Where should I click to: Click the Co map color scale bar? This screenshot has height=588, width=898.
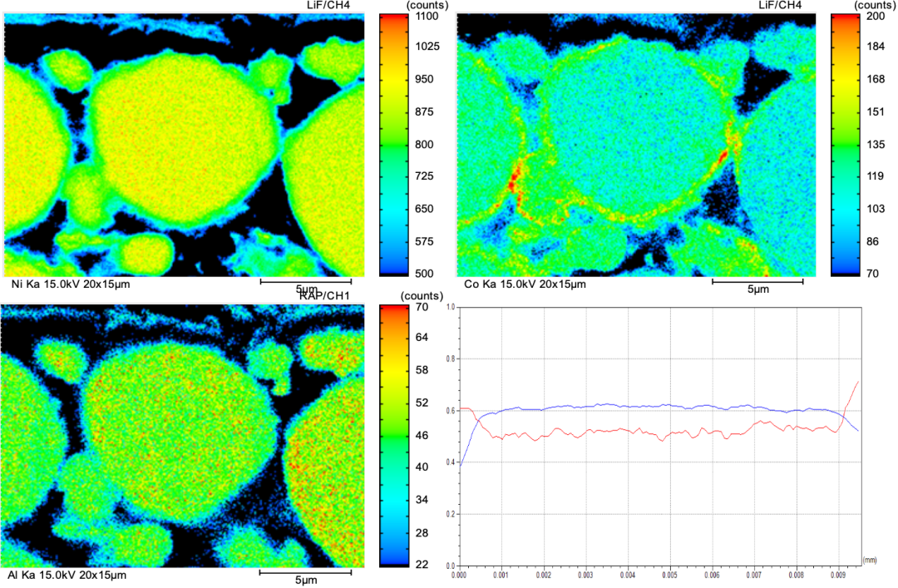point(841,145)
